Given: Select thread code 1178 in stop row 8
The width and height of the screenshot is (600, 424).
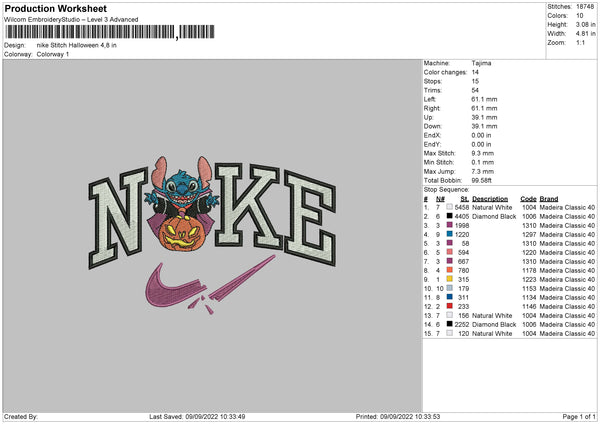Looking at the screenshot, I should pos(529,271).
